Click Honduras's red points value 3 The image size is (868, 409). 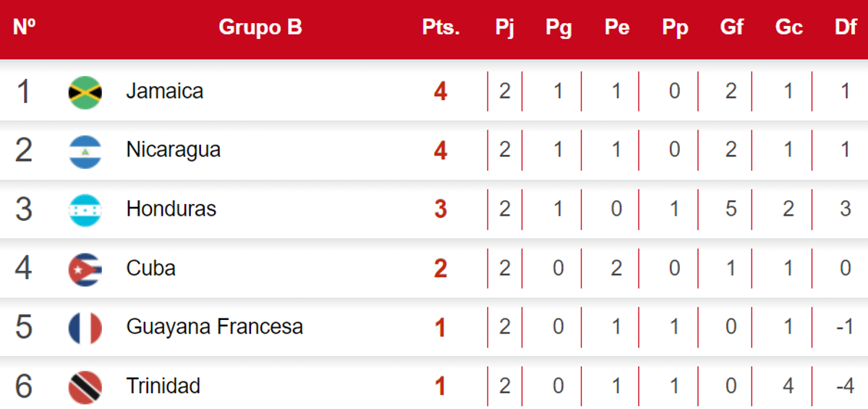coord(441,210)
